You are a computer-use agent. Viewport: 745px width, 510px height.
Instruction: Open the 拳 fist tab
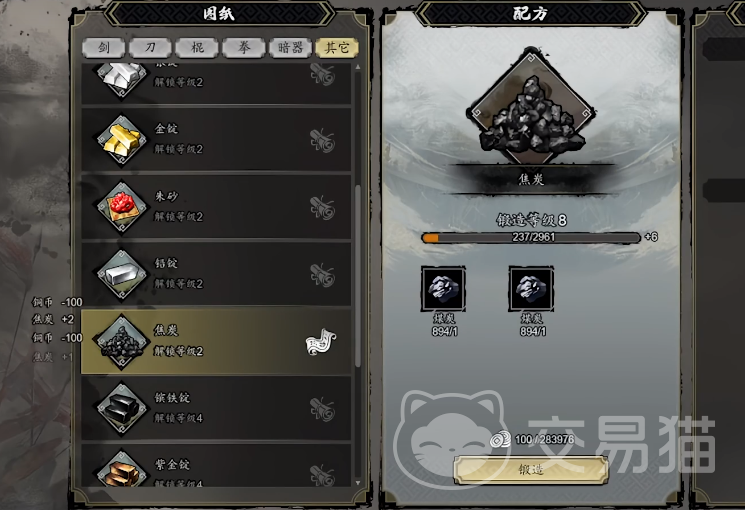[x=244, y=48]
